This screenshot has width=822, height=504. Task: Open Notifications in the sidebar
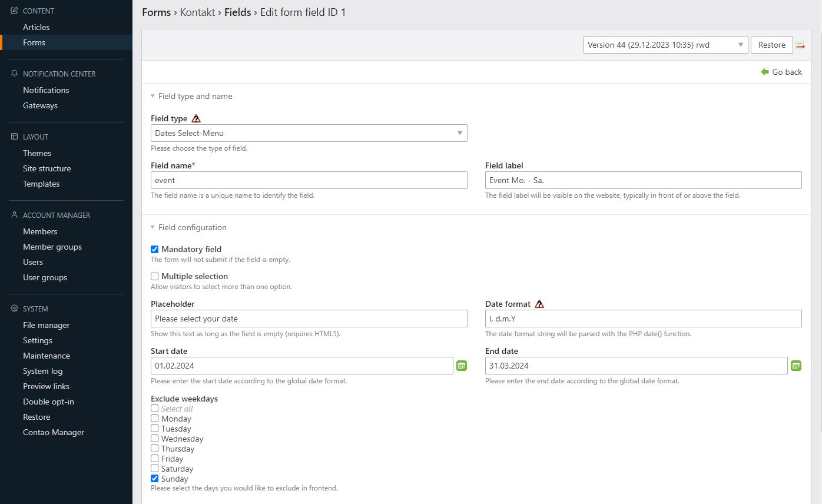46,90
